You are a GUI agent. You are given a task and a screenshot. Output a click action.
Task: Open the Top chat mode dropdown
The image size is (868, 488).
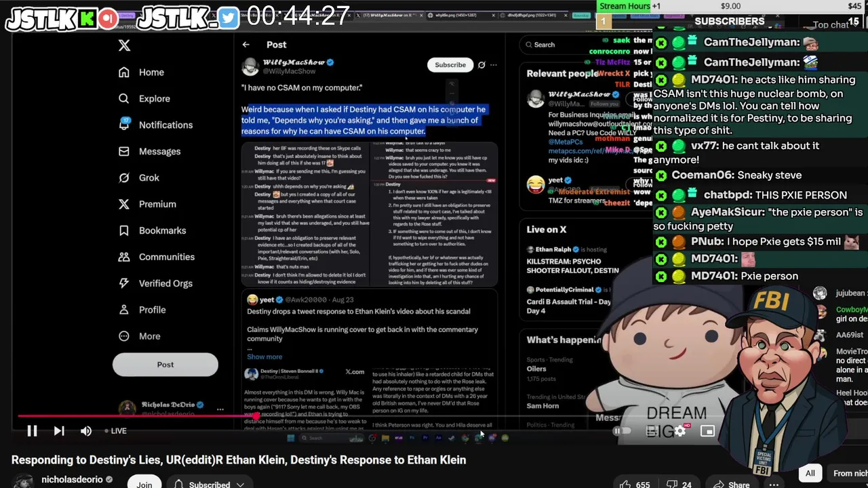[x=830, y=25]
